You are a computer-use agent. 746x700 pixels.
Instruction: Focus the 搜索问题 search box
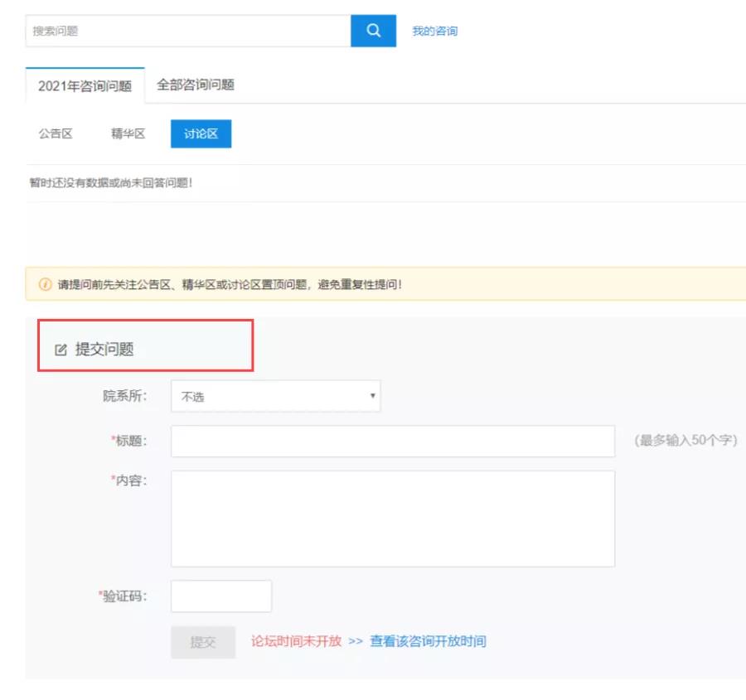click(x=188, y=31)
